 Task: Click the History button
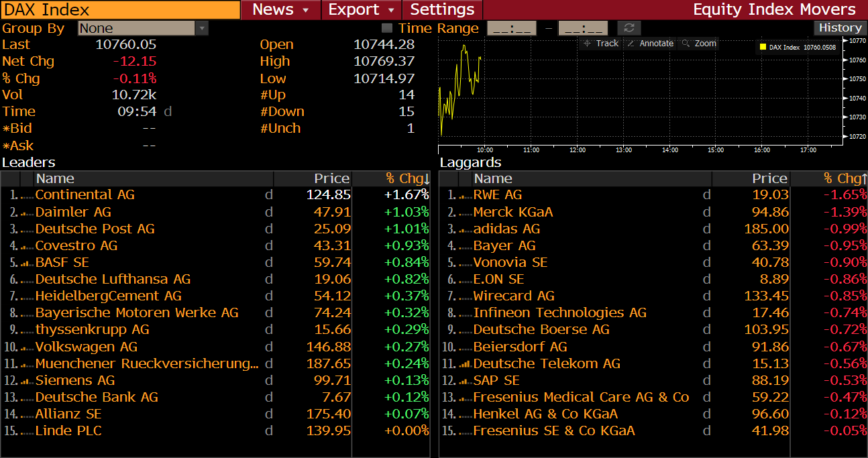coord(840,27)
